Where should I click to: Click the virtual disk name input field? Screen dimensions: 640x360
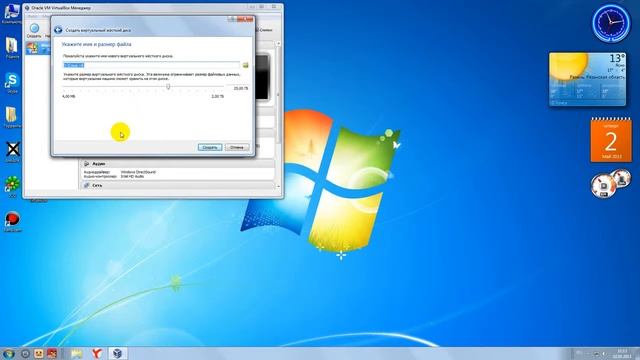tap(151, 65)
